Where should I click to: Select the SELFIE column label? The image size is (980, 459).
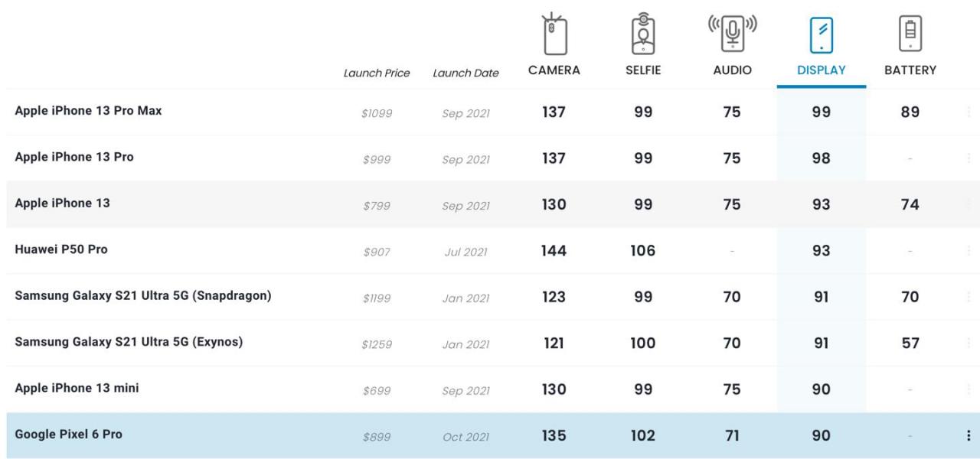click(x=643, y=70)
